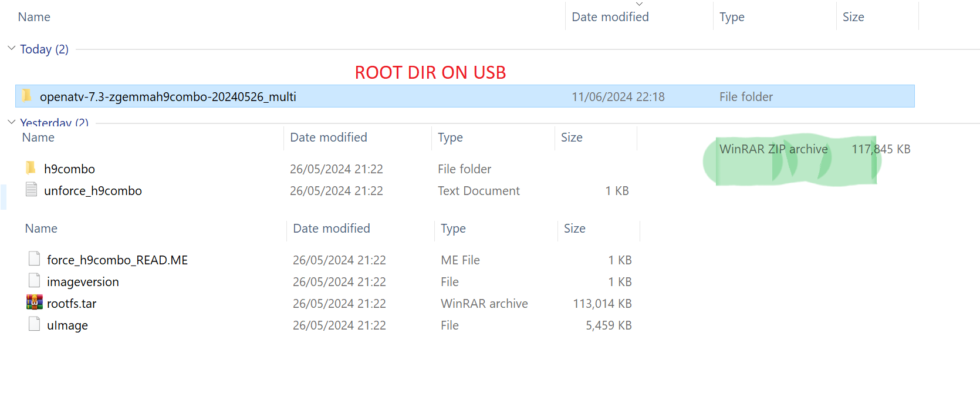This screenshot has height=403, width=980.
Task: Click the 1 KB size of unforce_h9combo
Action: pyautogui.click(x=617, y=191)
